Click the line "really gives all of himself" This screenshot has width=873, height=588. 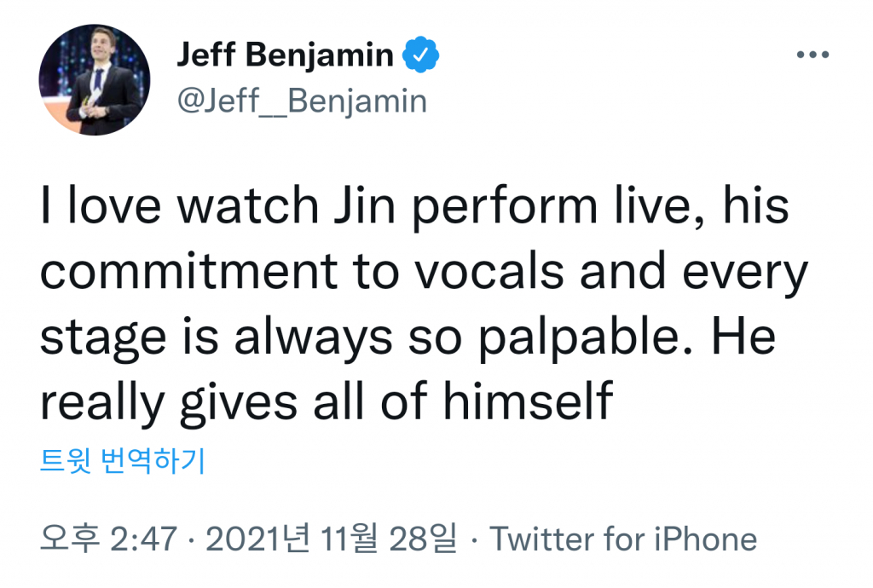coord(327,401)
